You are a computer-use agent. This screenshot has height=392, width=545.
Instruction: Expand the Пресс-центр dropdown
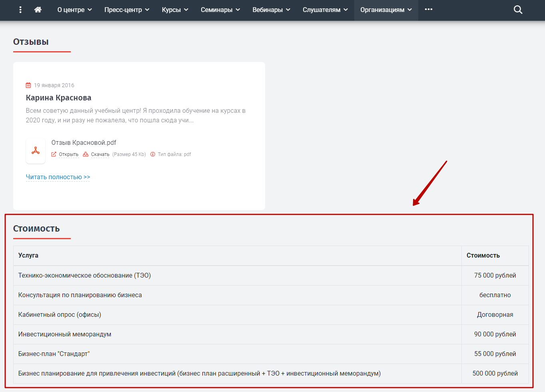127,10
